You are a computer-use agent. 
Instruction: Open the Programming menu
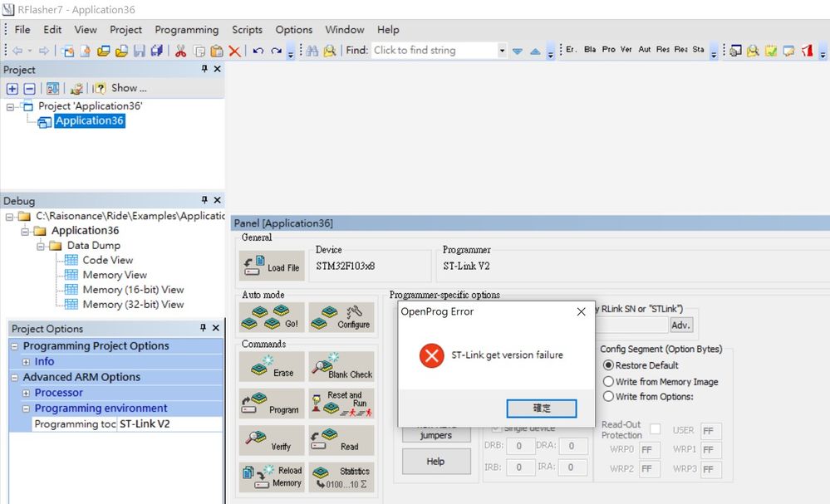point(187,30)
